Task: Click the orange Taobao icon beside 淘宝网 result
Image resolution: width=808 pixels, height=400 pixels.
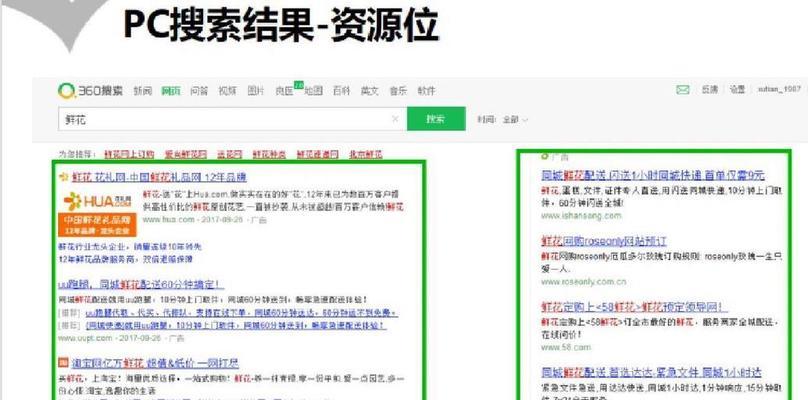Action: coord(63,362)
